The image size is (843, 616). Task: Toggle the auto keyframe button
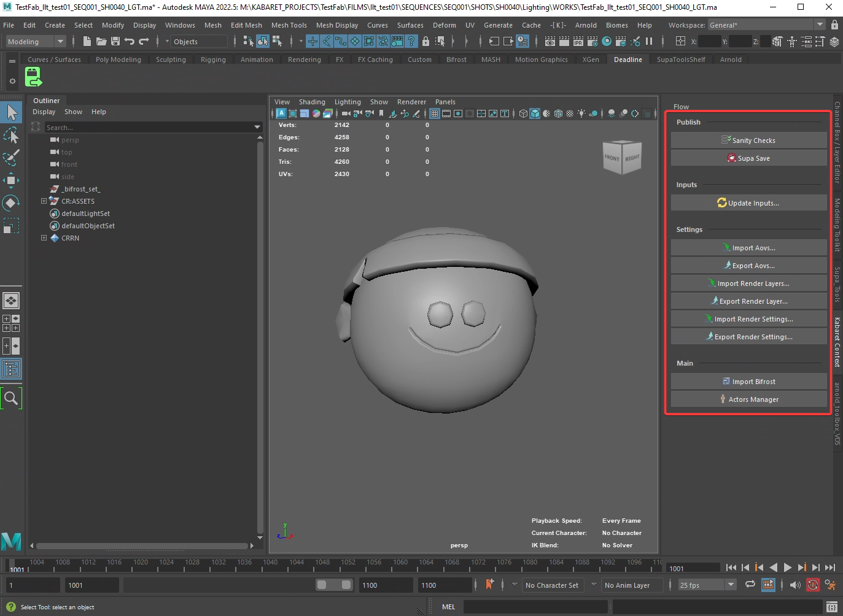coord(813,585)
